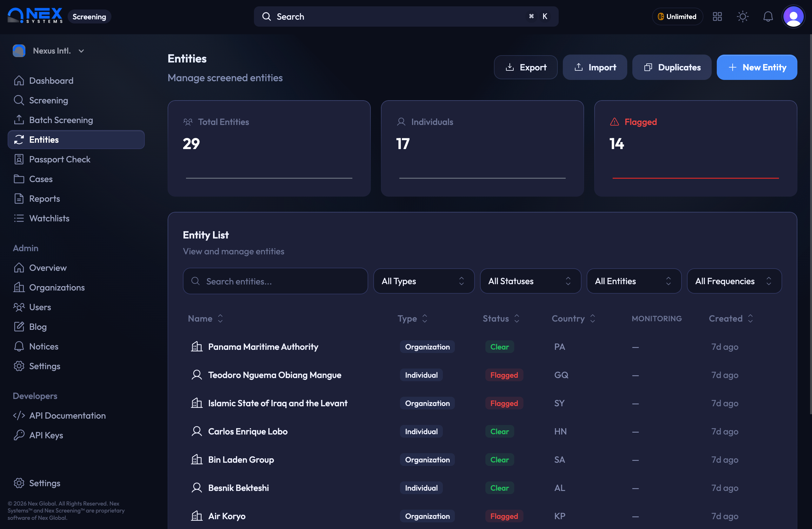Open the user profile avatar
This screenshot has width=812, height=529.
click(793, 16)
